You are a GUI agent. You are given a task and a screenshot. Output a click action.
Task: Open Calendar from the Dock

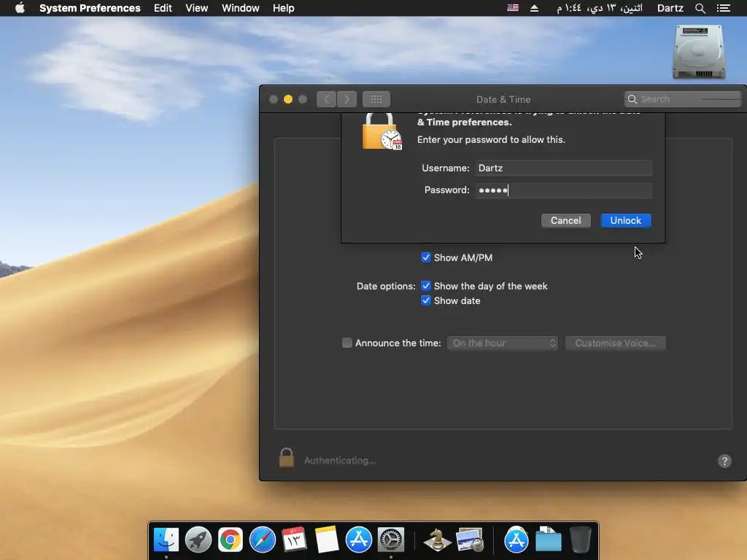pos(294,540)
